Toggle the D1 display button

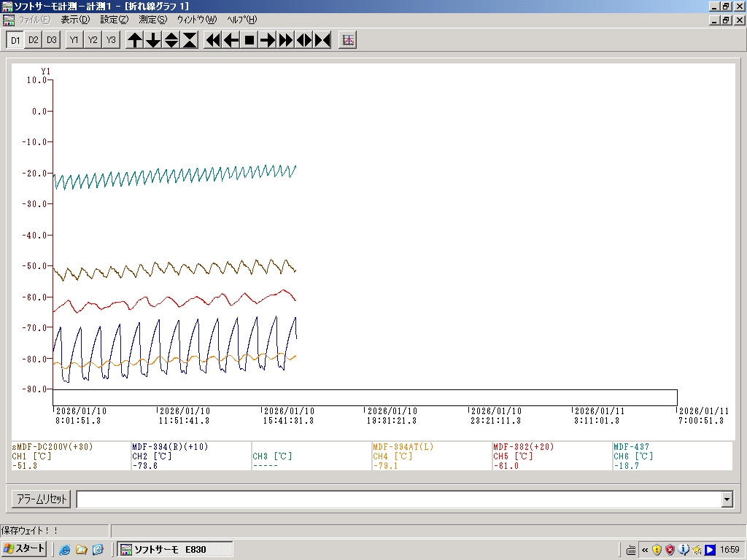coord(15,40)
